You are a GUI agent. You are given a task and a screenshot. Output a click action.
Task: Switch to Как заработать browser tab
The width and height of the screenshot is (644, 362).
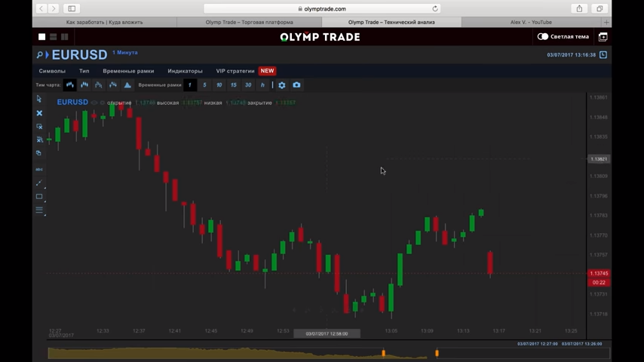click(104, 22)
